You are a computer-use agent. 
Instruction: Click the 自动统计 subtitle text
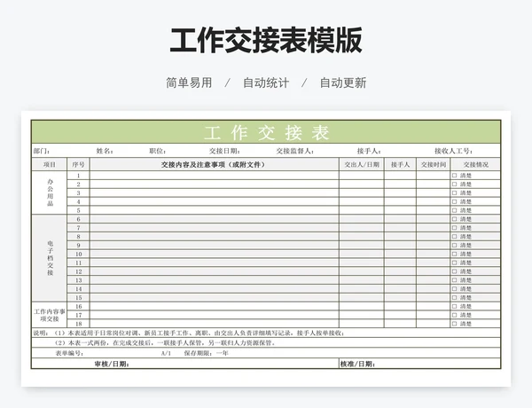pos(266,82)
